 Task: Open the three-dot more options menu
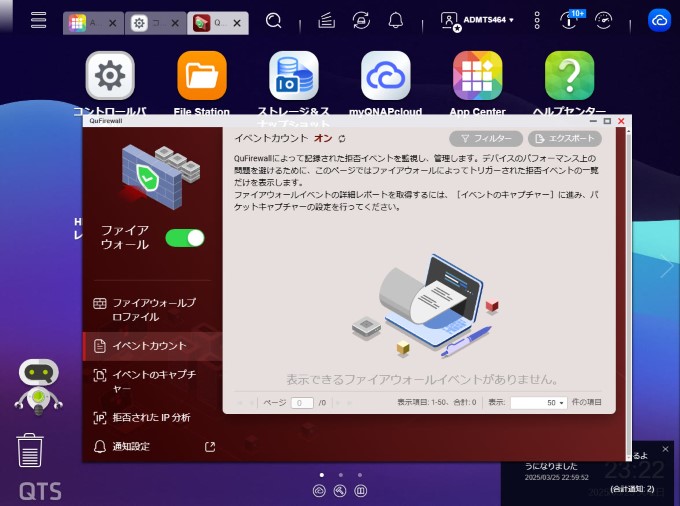tap(537, 20)
